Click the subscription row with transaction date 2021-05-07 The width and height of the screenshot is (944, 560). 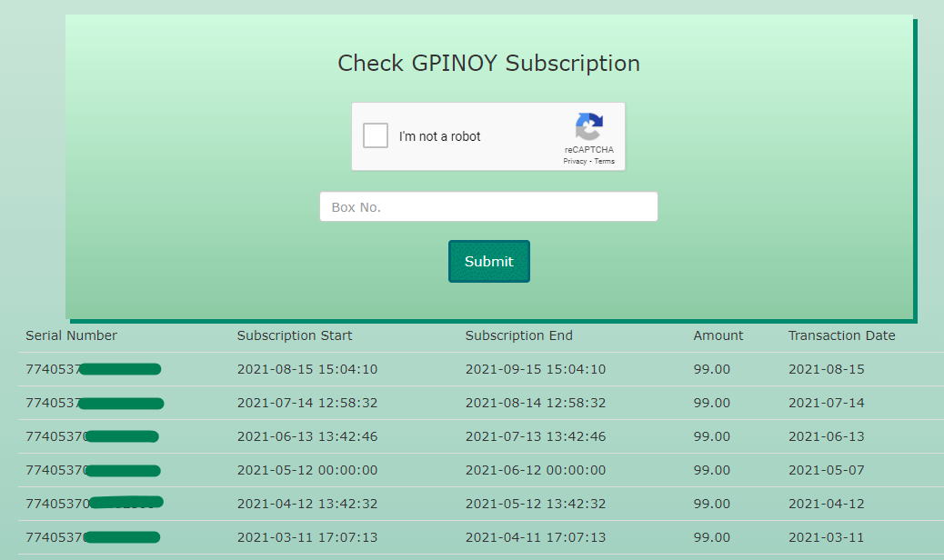tap(472, 470)
